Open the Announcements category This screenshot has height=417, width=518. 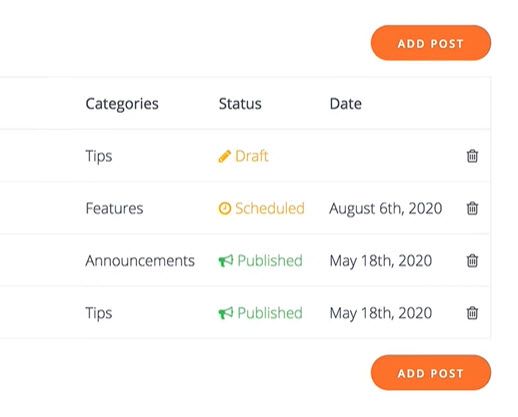pyautogui.click(x=140, y=260)
